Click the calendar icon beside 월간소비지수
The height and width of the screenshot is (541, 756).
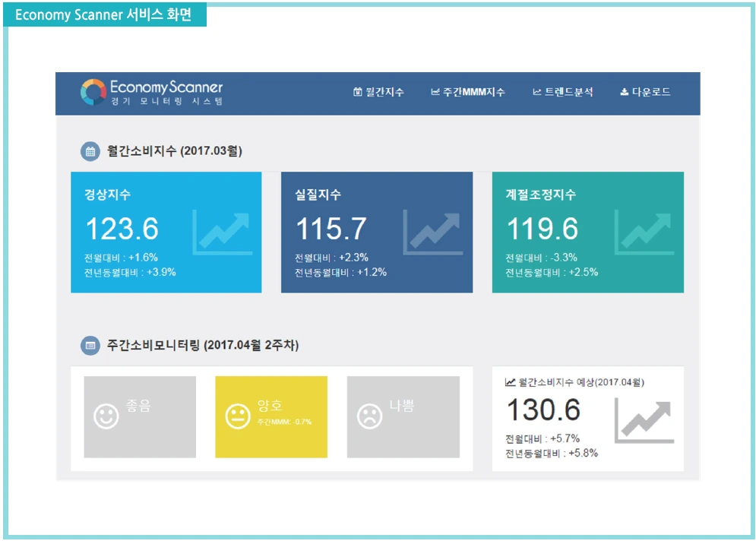click(90, 151)
